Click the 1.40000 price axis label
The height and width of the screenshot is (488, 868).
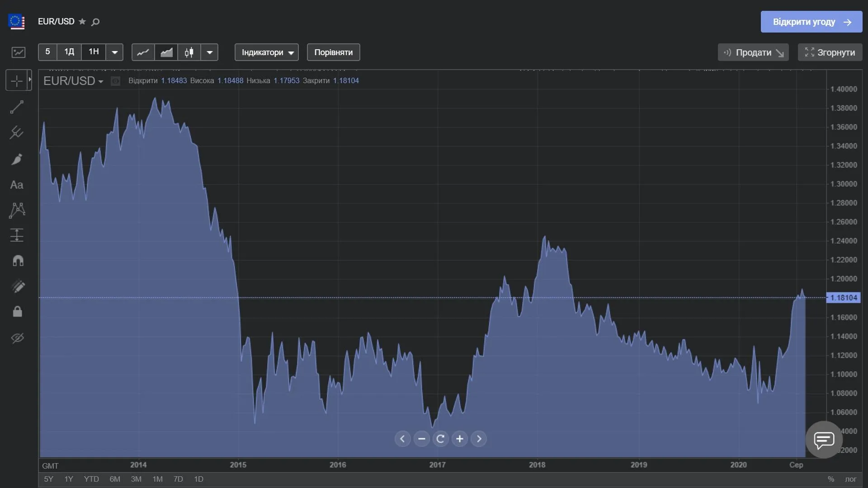(x=844, y=89)
